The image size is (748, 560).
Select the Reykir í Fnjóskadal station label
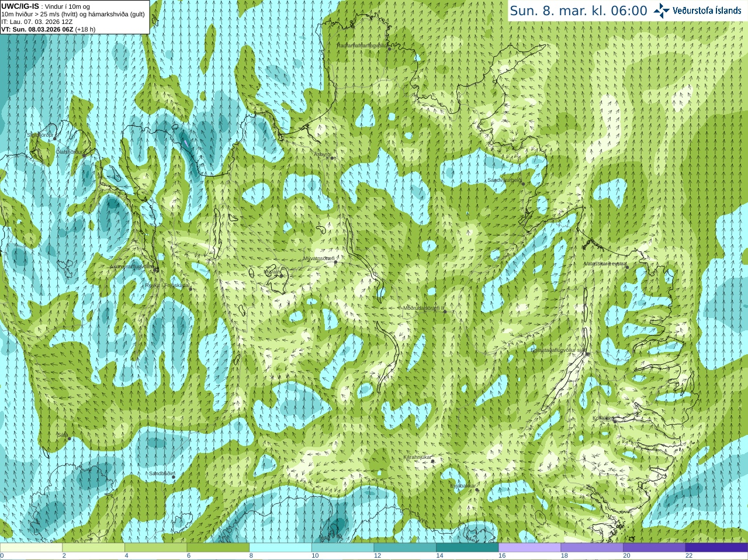tap(167, 285)
